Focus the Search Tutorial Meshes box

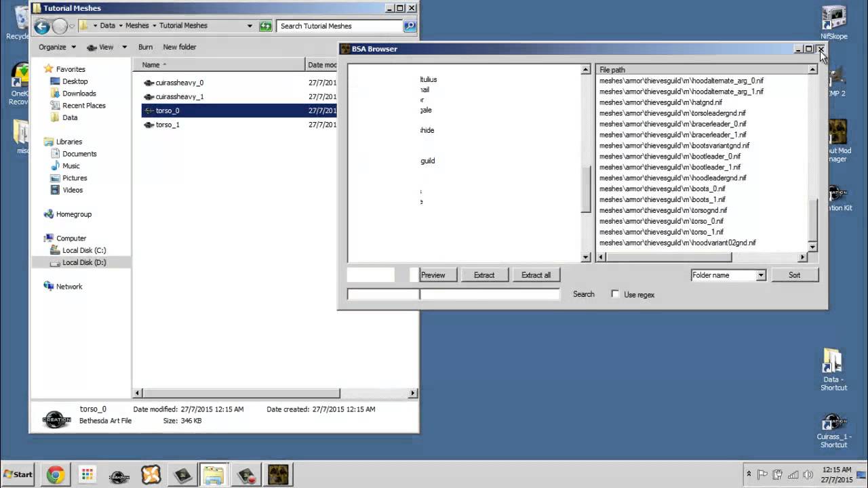pyautogui.click(x=339, y=26)
